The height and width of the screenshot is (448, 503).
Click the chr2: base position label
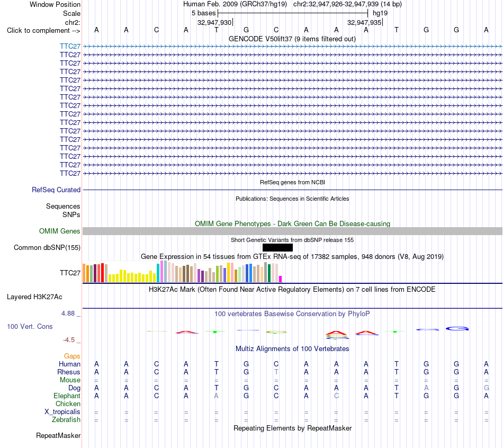[x=73, y=22]
